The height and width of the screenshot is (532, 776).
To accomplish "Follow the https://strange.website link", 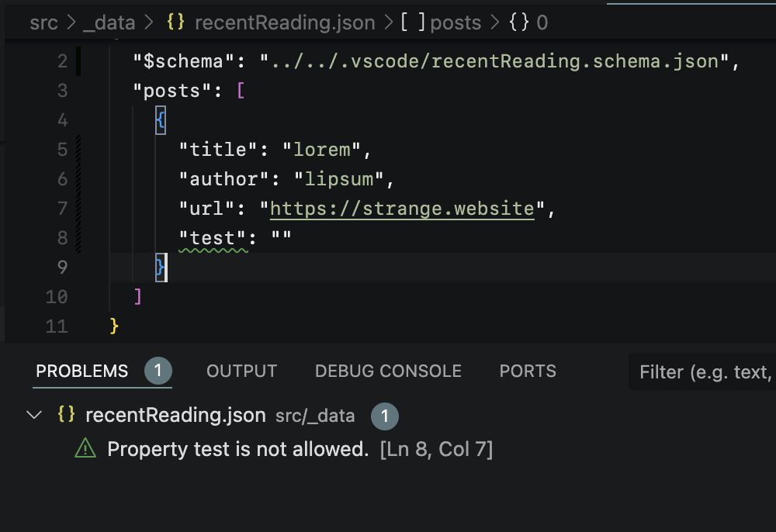I will click(x=401, y=209).
